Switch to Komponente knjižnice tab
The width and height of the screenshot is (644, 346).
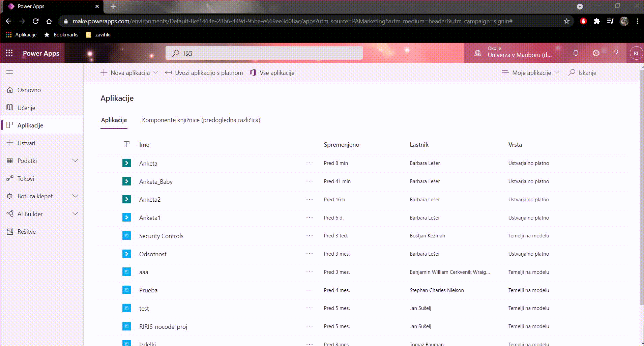coord(201,120)
